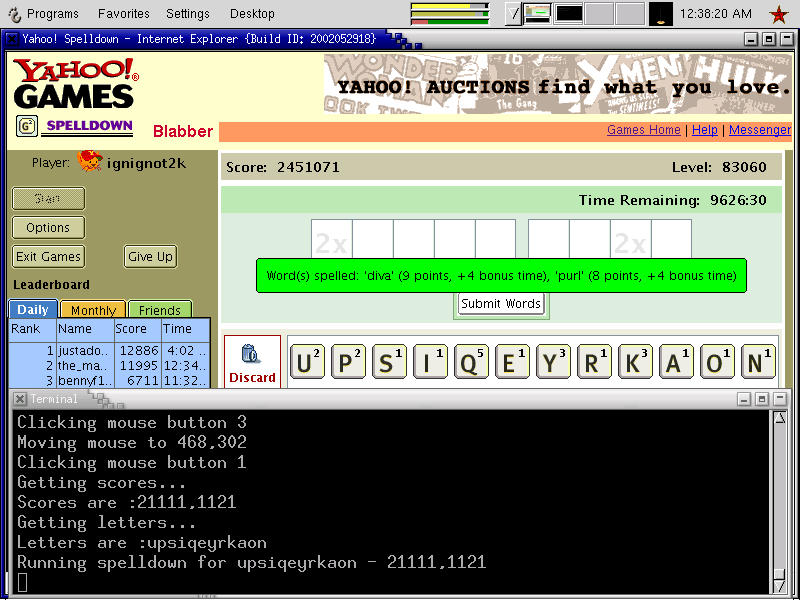This screenshot has height=600, width=800.
Task: Click the red star icon in top panel
Action: 779,14
